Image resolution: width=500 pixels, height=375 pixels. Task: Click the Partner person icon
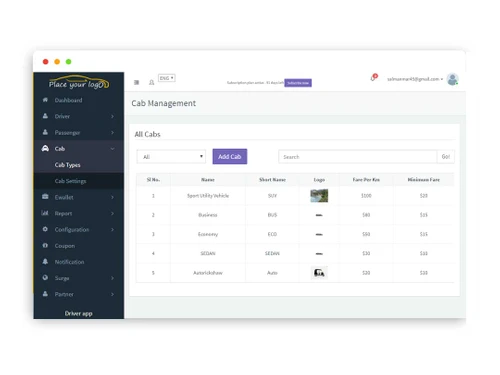45,294
